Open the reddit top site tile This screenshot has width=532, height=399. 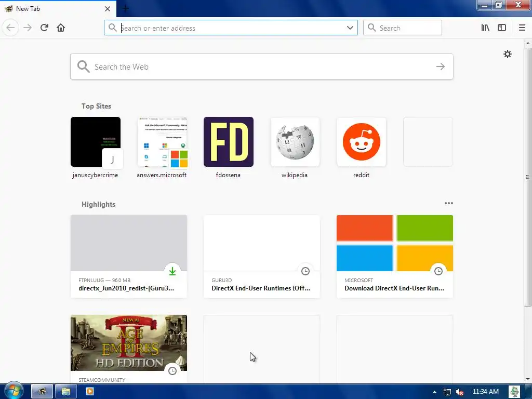tap(362, 142)
